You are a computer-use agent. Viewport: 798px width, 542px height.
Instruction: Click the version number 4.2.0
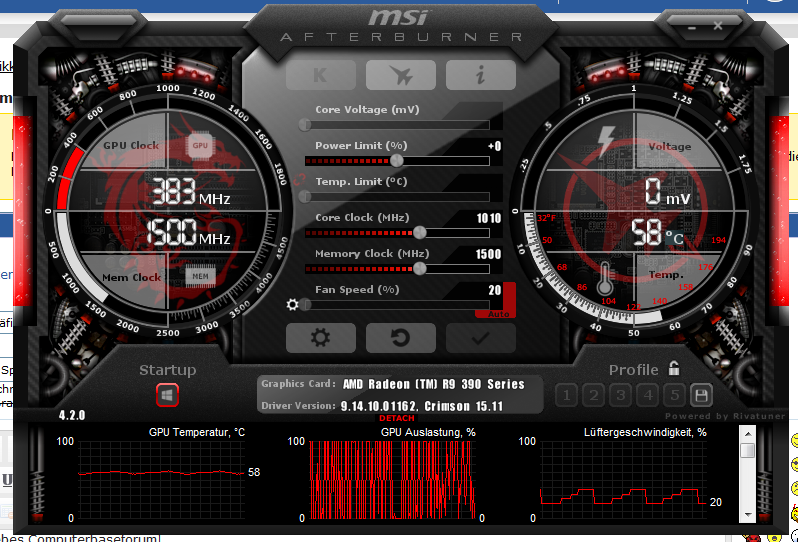tap(72, 415)
